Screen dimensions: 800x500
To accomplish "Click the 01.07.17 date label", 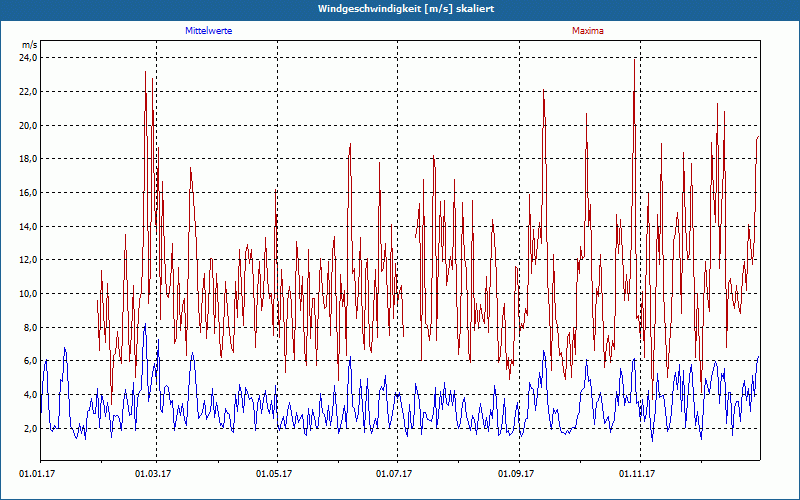I will [x=393, y=474].
